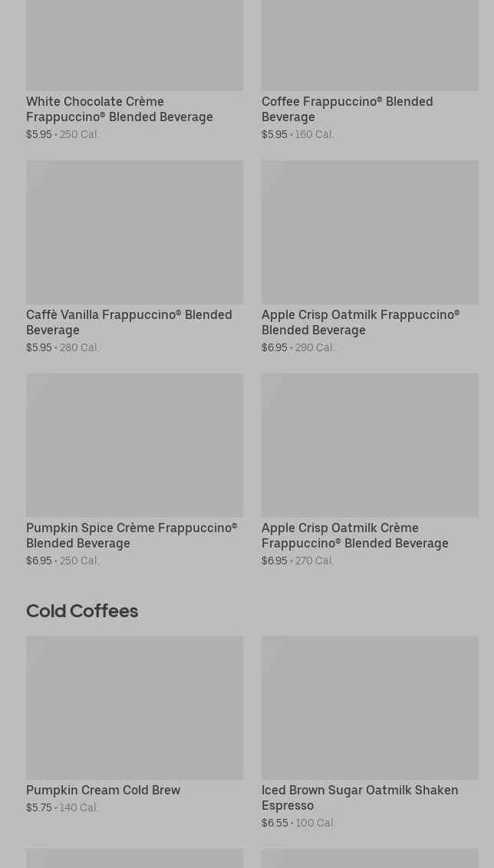Open White Chocolate Crème Frappuccino item link
This screenshot has height=868, width=494.
point(119,109)
